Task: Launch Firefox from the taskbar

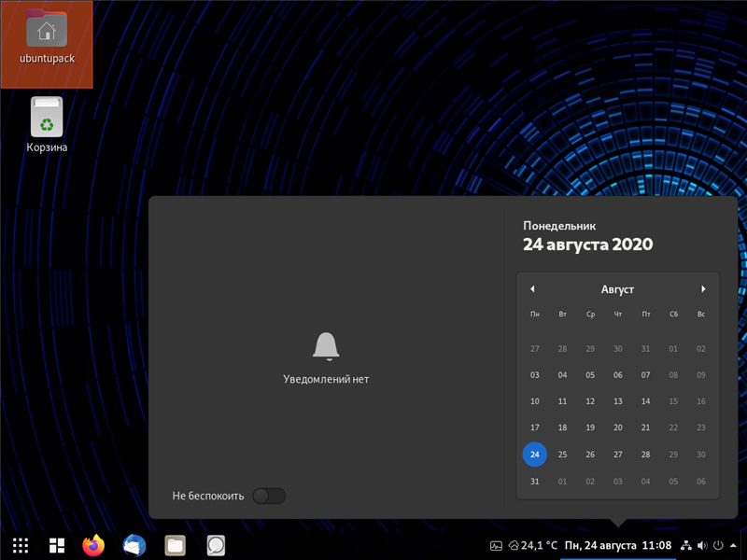Action: coord(93,545)
